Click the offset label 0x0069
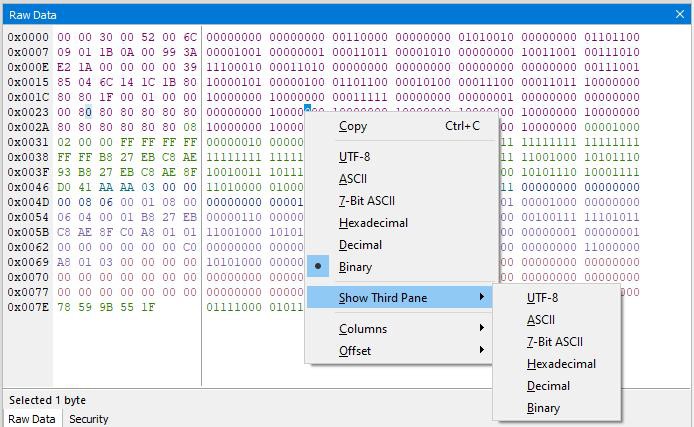This screenshot has width=694, height=427. tap(28, 262)
